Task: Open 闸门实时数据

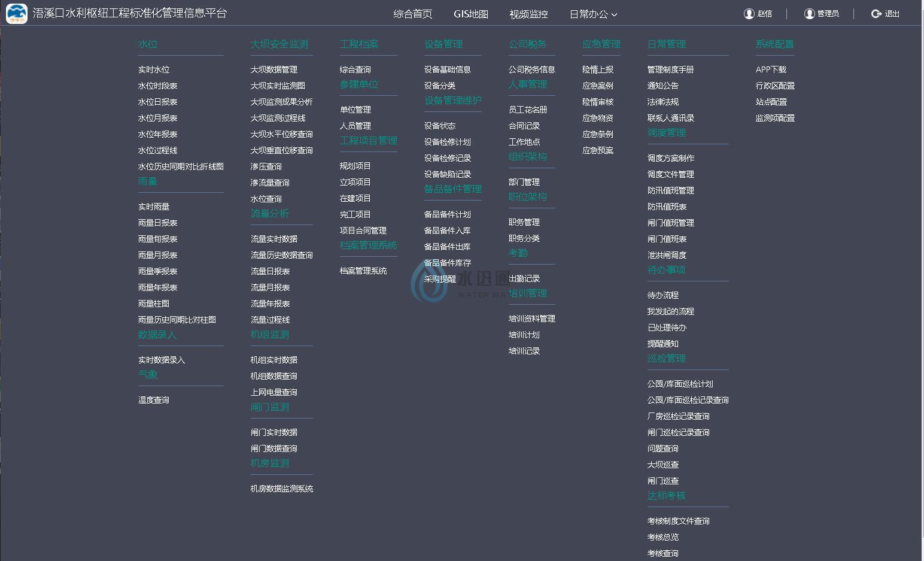Action: 274,432
